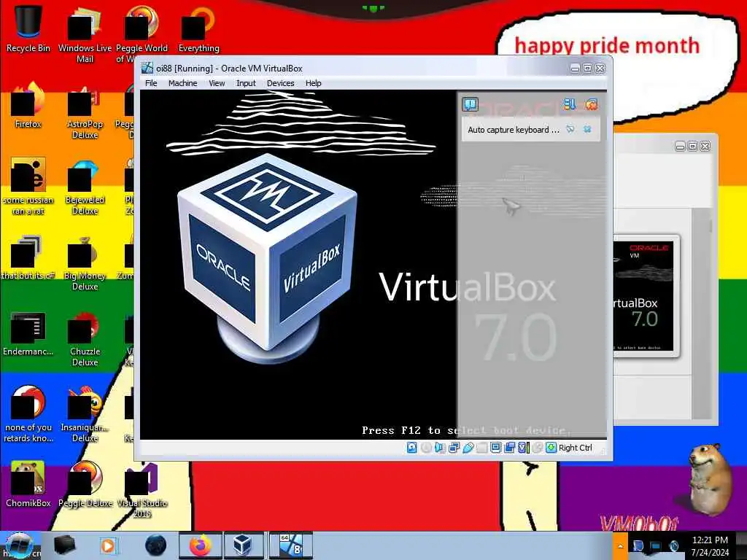This screenshot has height=560, width=747.
Task: Click the Firefox taskbar button
Action: click(x=200, y=545)
